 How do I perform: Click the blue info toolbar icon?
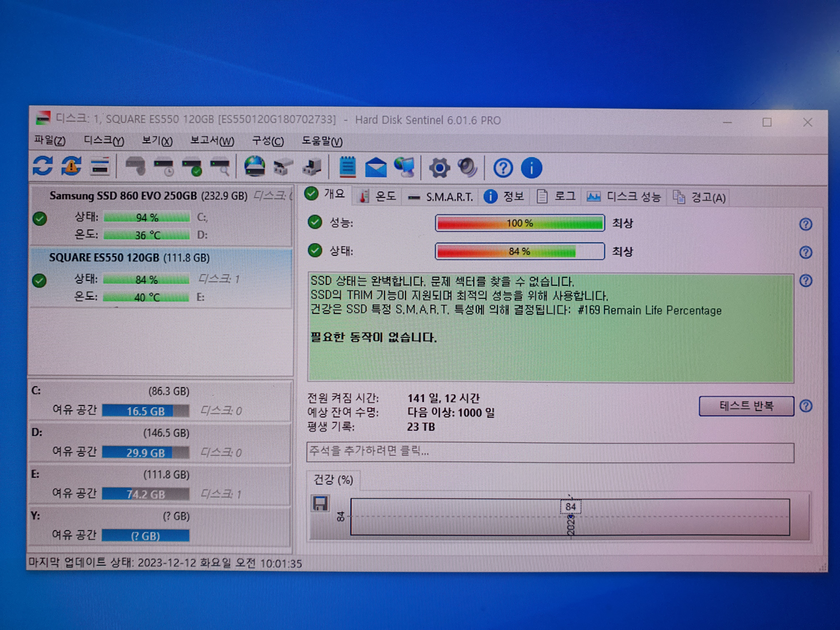[531, 168]
